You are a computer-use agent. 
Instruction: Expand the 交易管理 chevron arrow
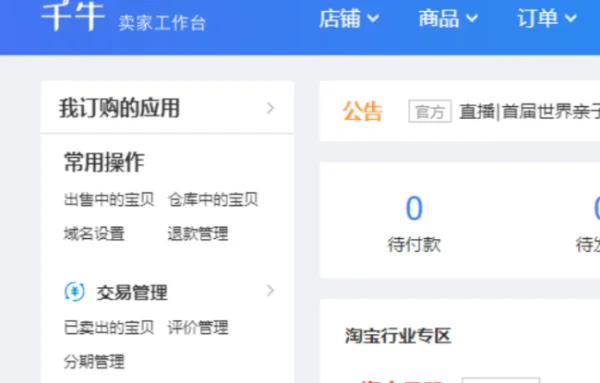pos(271,291)
